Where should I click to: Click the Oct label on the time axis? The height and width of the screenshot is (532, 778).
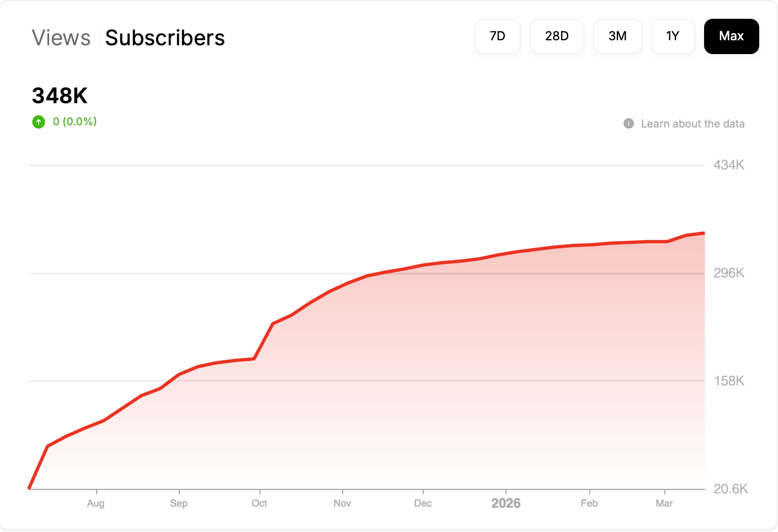[259, 503]
